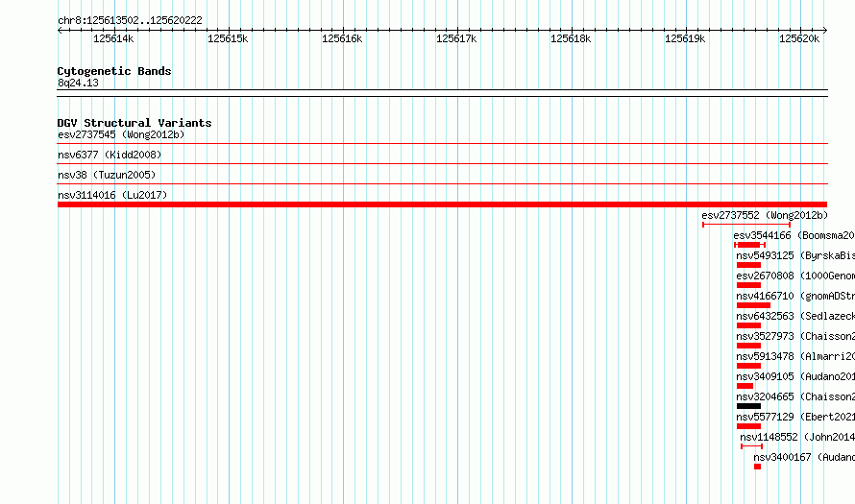Click the nsv1148552 thin red span glyph
The height and width of the screenshot is (504, 855).
coord(752,446)
